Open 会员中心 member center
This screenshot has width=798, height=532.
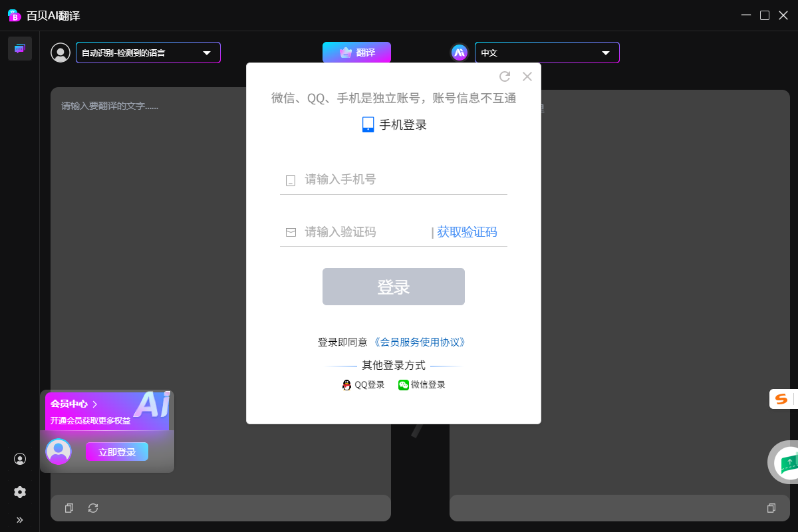(74, 404)
